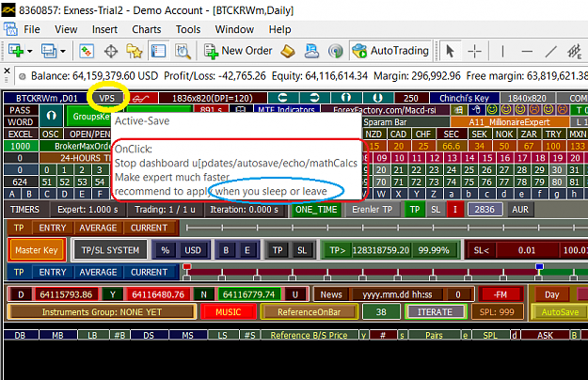This screenshot has width=588, height=380.
Task: Open the Tools menu
Action: (188, 29)
